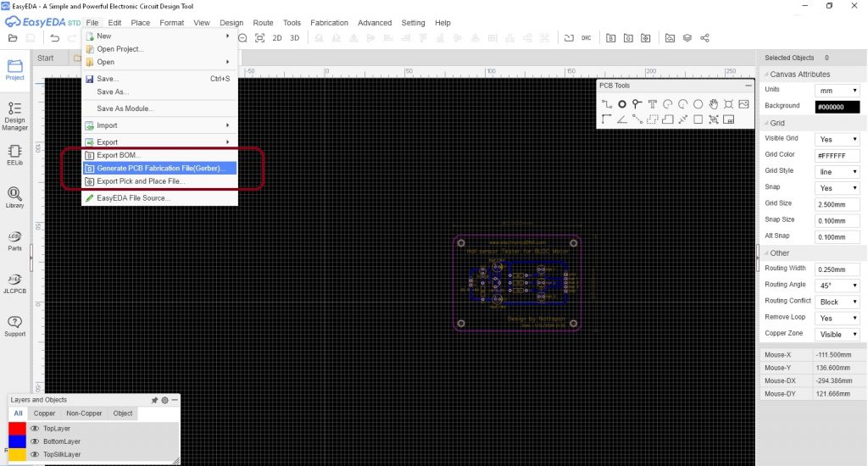The image size is (868, 466).
Task: Select the Track routing tool in PCB Tools
Action: click(x=607, y=104)
